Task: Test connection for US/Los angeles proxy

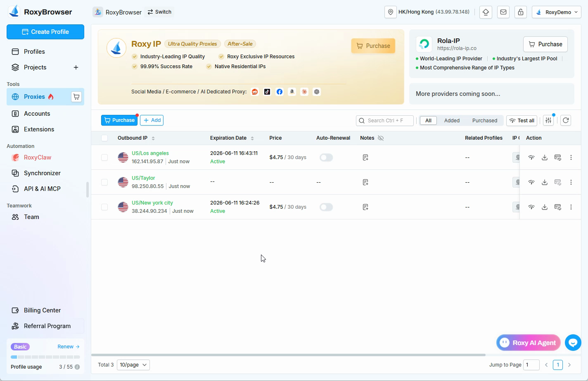Action: [x=531, y=157]
